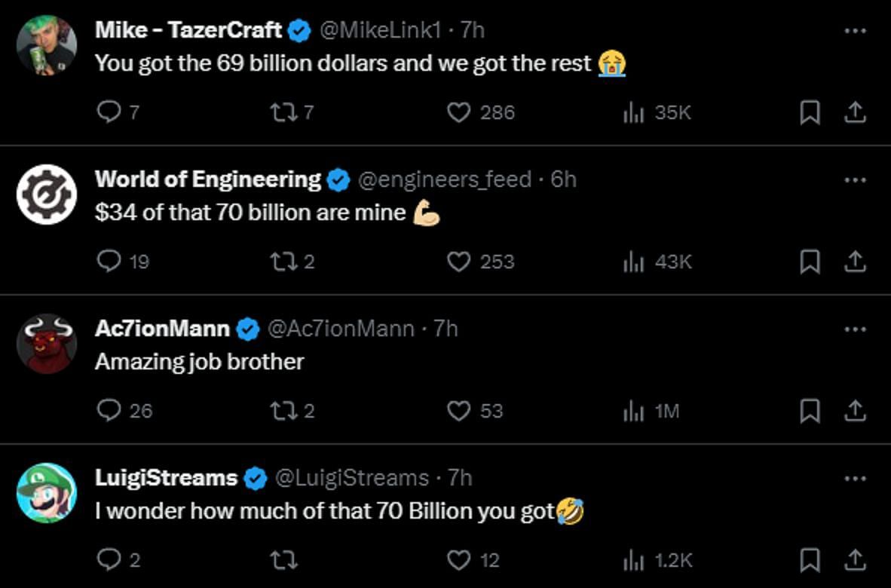Bookmark the World of Engineering tweet
Viewport: 891px width, 588px height.
coord(810,262)
